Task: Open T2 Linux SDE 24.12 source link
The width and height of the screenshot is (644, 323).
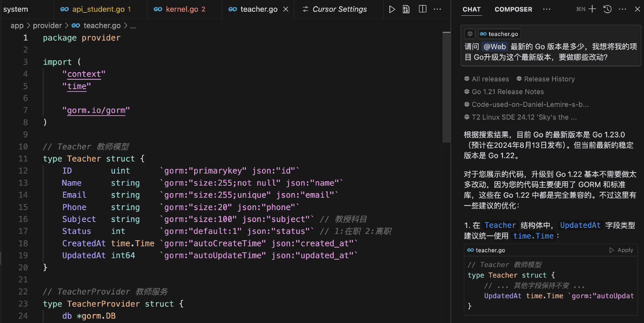Action: (x=520, y=117)
